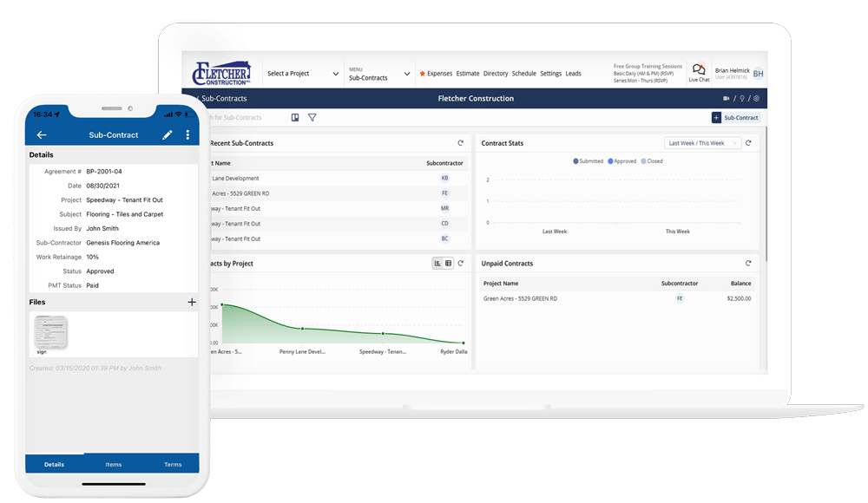Click the Penny Lane chart data point
The height and width of the screenshot is (503, 868).
pyautogui.click(x=302, y=329)
